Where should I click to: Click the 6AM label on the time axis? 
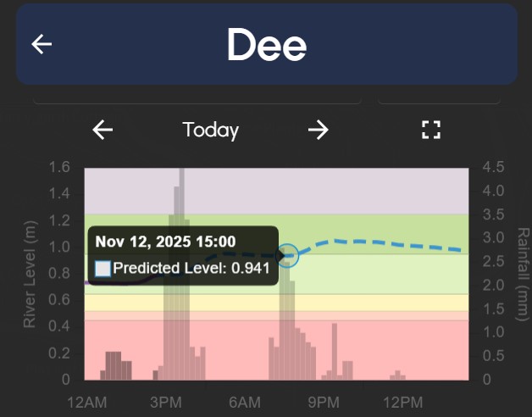(245, 401)
